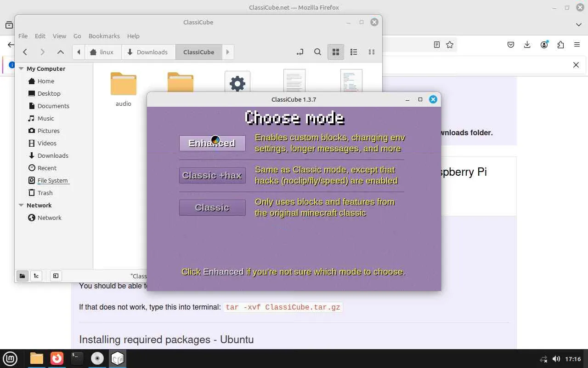The width and height of the screenshot is (588, 368).
Task: Open the Go menu in file manager
Action: click(77, 36)
